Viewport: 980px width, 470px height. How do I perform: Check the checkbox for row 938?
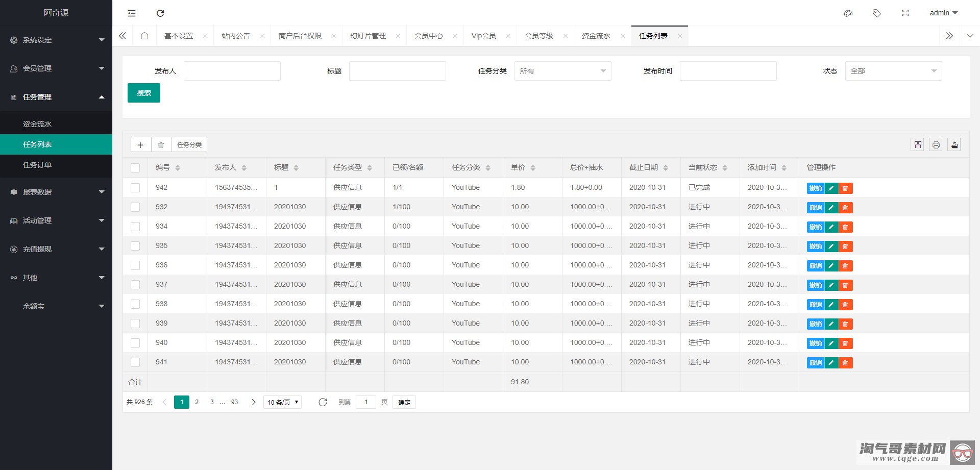tap(135, 304)
